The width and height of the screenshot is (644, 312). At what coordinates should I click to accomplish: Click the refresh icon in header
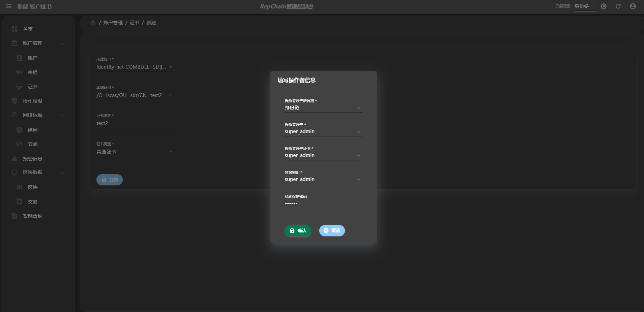pos(618,6)
